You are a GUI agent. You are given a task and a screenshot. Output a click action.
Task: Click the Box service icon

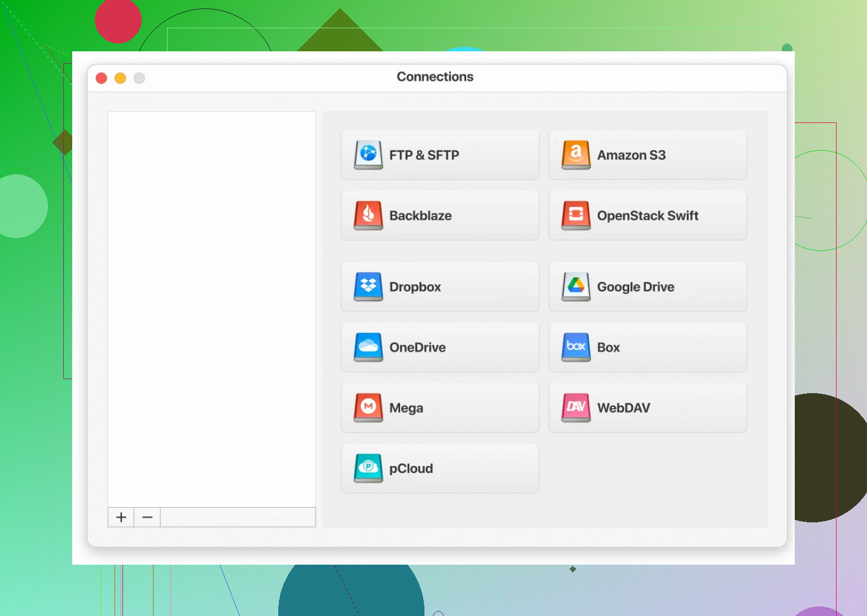coord(575,347)
